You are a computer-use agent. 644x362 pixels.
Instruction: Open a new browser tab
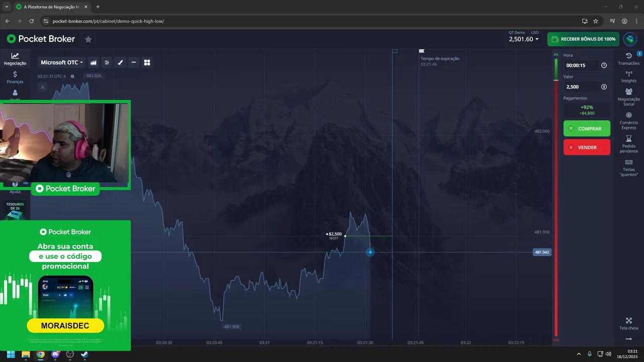coord(98,7)
